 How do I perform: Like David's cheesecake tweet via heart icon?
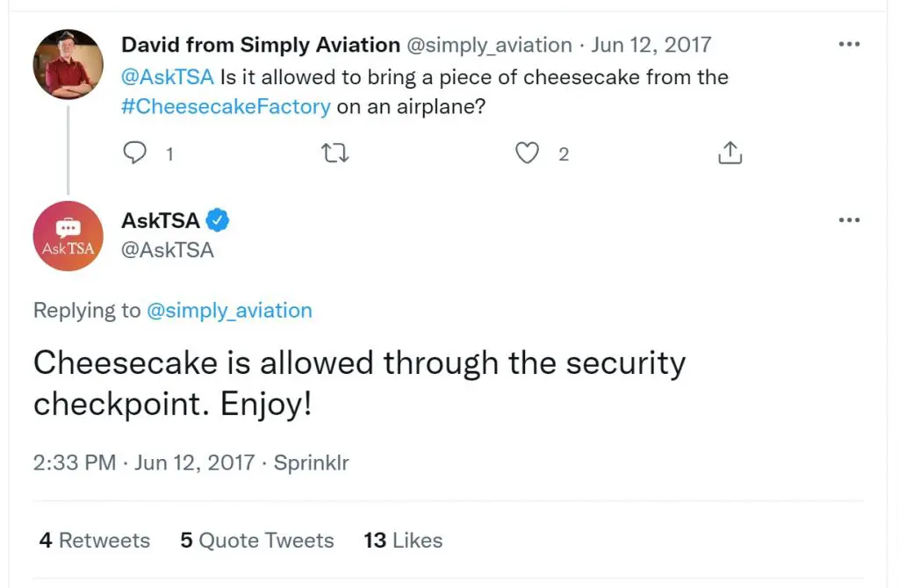(528, 153)
